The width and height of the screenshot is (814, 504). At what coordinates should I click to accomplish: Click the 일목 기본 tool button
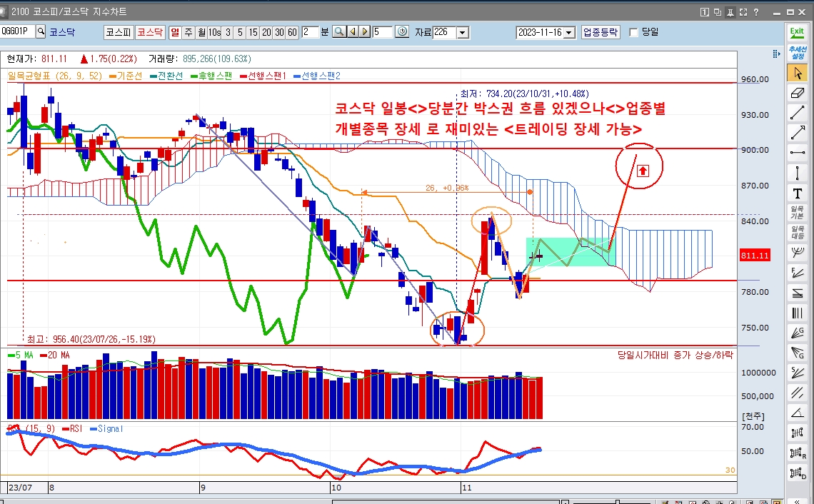797,212
